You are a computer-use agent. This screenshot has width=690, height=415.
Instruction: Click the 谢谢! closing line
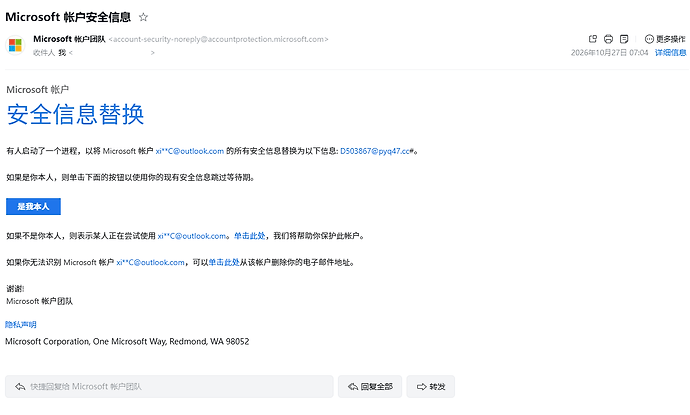coord(15,289)
